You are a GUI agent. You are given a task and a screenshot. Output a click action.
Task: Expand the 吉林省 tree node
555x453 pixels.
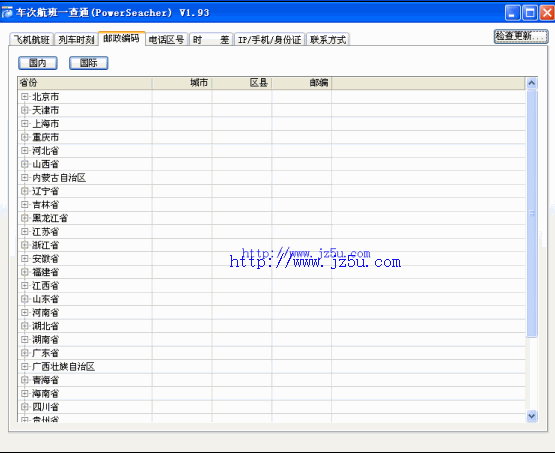24,204
